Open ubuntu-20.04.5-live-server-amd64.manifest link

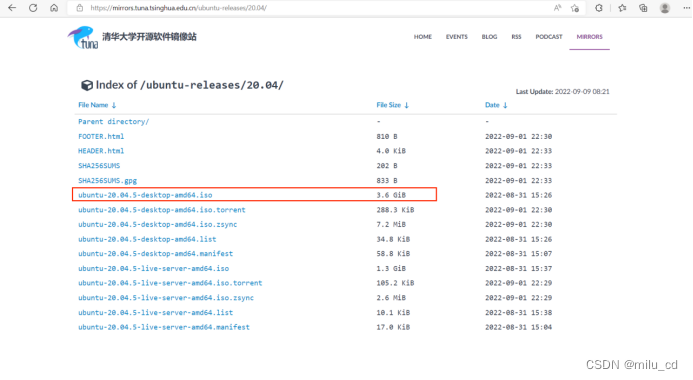pos(164,327)
